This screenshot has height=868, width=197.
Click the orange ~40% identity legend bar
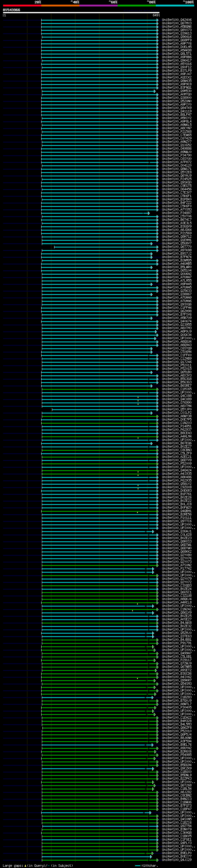(x=60, y=6)
